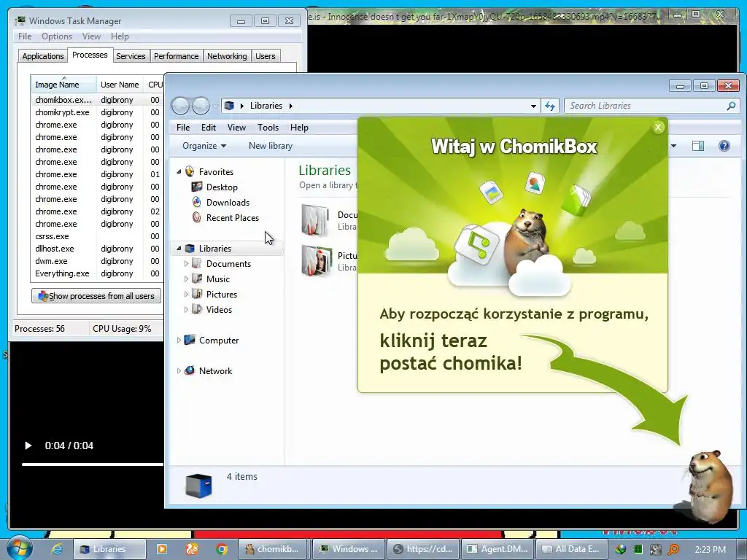Click the video progress bar
Image resolution: width=747 pixels, height=560 pixels.
pos(93,464)
